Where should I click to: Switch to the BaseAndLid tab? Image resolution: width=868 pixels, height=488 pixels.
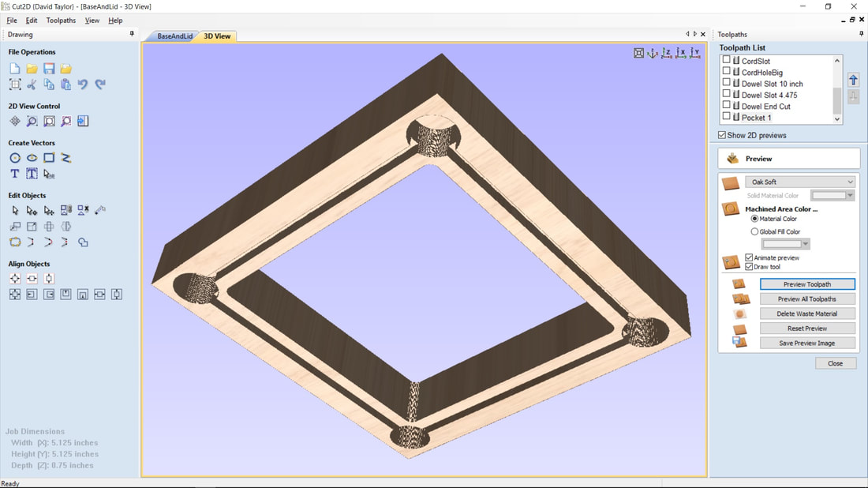pyautogui.click(x=174, y=36)
